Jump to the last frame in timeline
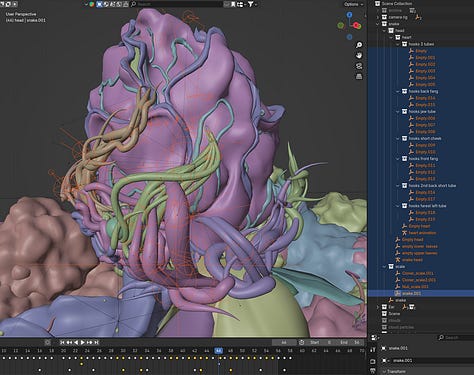Screen dimensions: 474x375 pyautogui.click(x=96, y=342)
